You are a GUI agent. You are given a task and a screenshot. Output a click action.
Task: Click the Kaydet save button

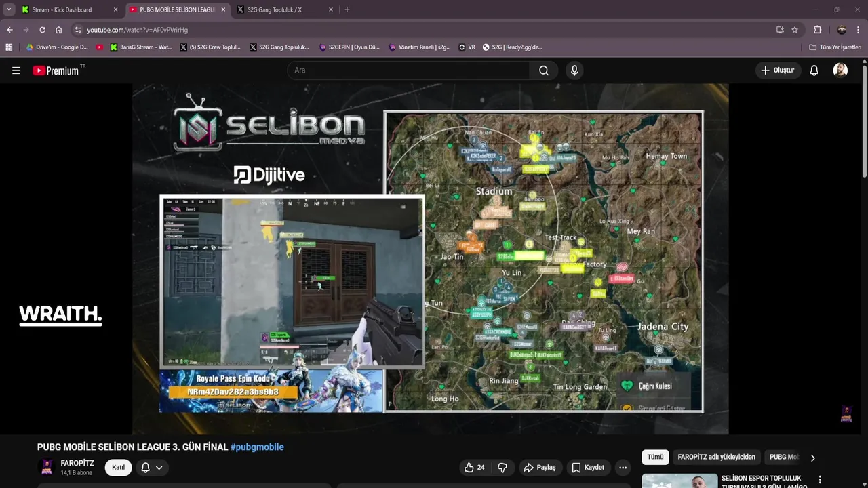(587, 468)
